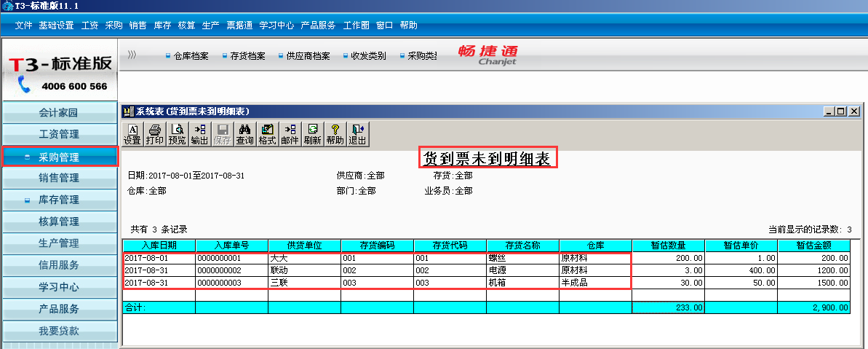Image resolution: width=868 pixels, height=349 pixels.
Task: Select 采购管理 in the sidebar
Action: coord(60,157)
